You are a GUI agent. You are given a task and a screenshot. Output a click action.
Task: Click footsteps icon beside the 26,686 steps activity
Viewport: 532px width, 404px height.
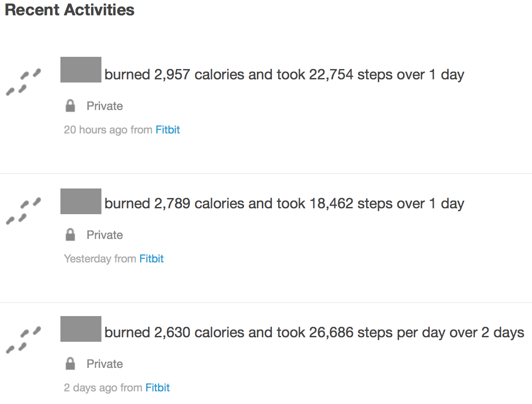[x=23, y=340]
